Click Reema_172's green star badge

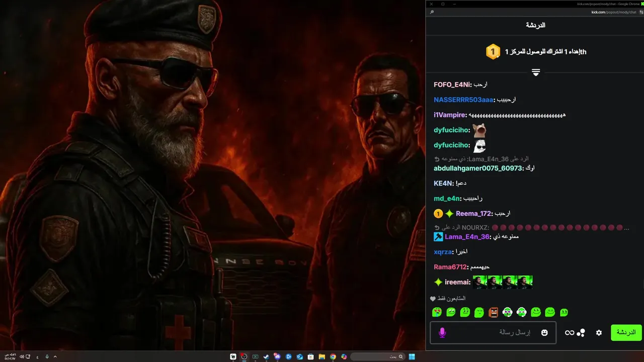click(449, 214)
